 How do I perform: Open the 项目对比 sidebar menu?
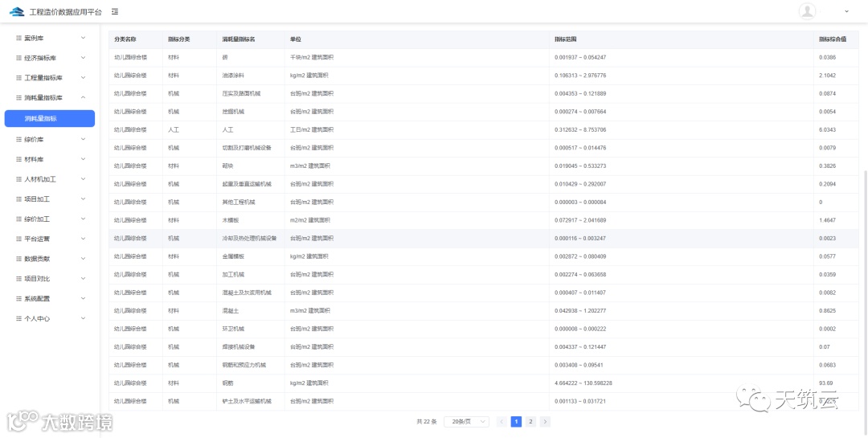(x=50, y=279)
